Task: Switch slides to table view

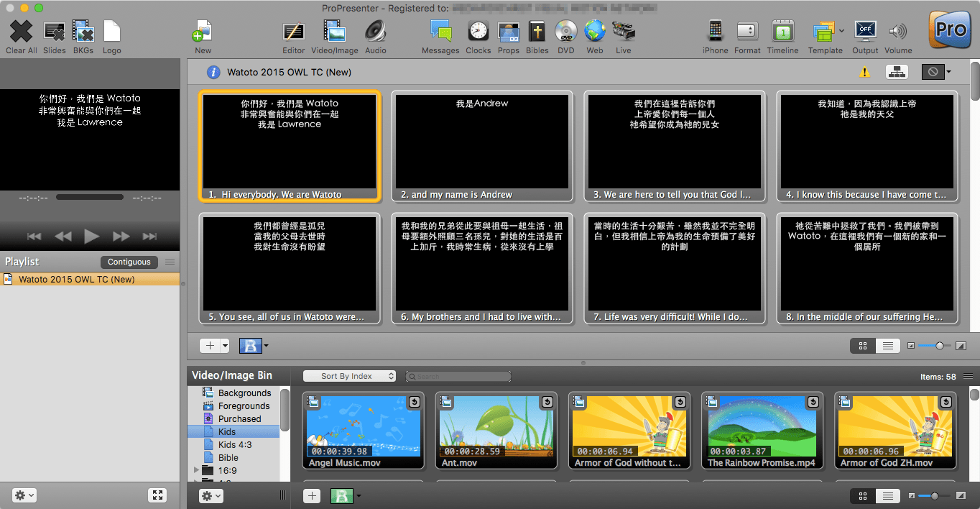Action: pyautogui.click(x=888, y=346)
